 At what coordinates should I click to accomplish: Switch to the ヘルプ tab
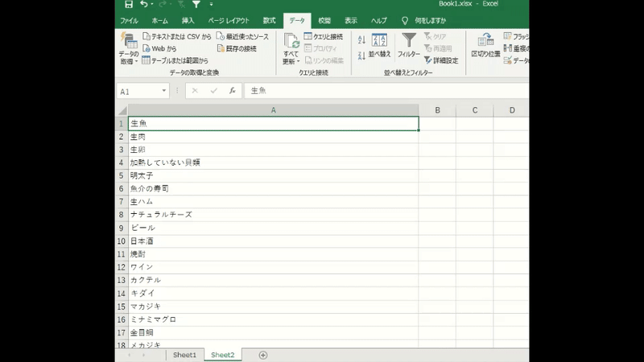coord(378,21)
